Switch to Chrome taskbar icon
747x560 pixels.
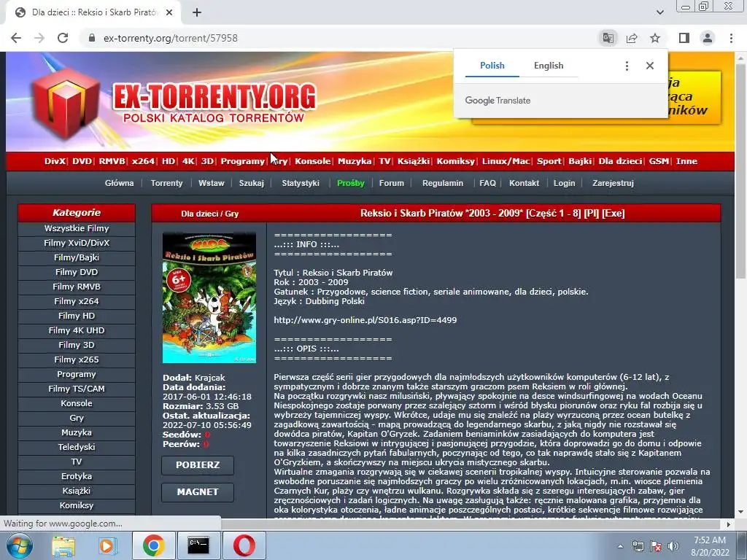[x=153, y=545]
